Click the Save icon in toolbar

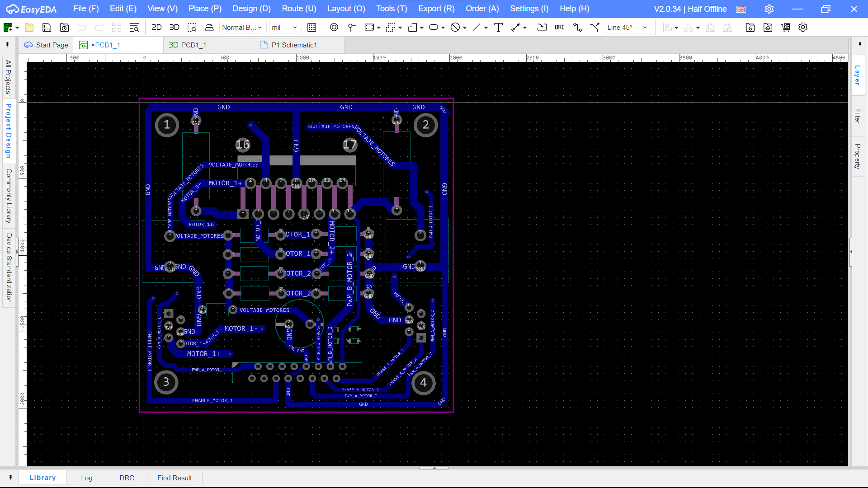pyautogui.click(x=47, y=28)
